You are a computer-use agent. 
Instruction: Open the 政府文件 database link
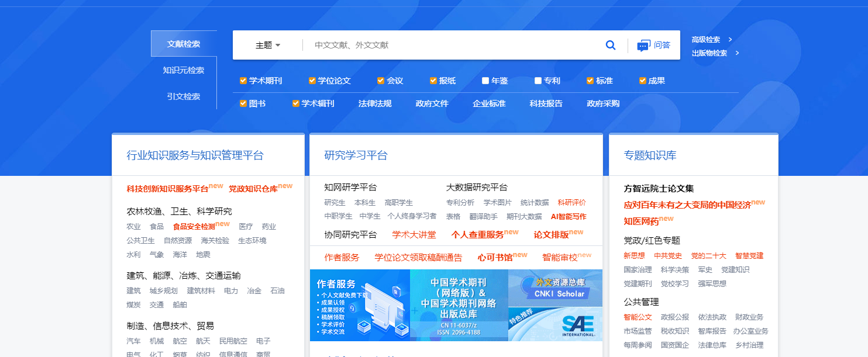(x=432, y=103)
